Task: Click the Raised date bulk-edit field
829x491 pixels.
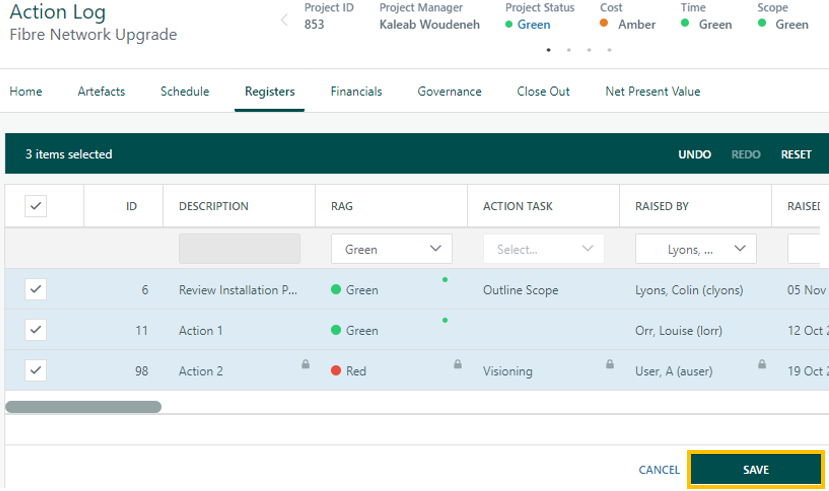Action: [x=805, y=249]
